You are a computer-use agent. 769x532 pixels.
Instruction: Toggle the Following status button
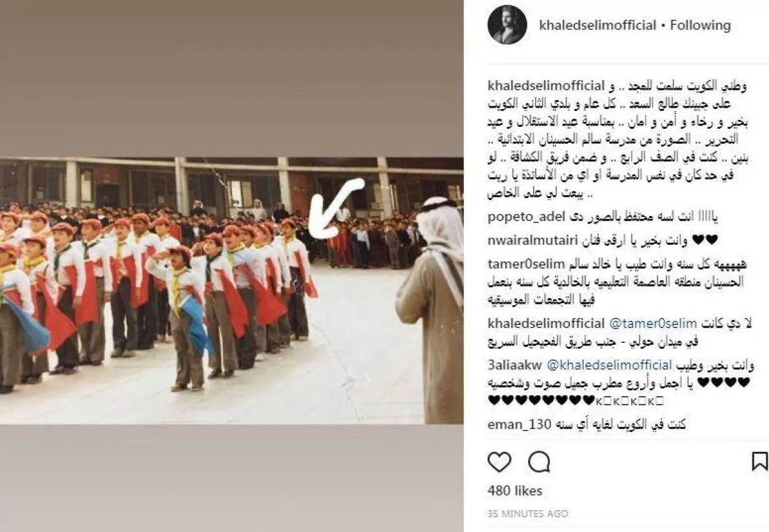(700, 25)
